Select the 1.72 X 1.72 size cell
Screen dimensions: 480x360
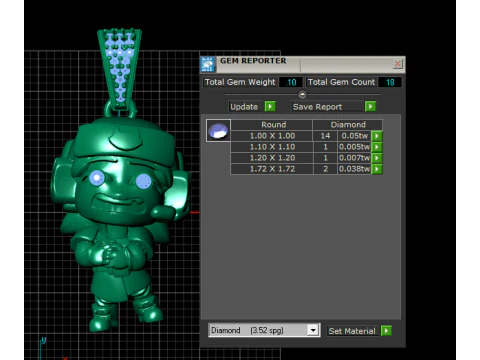click(272, 169)
